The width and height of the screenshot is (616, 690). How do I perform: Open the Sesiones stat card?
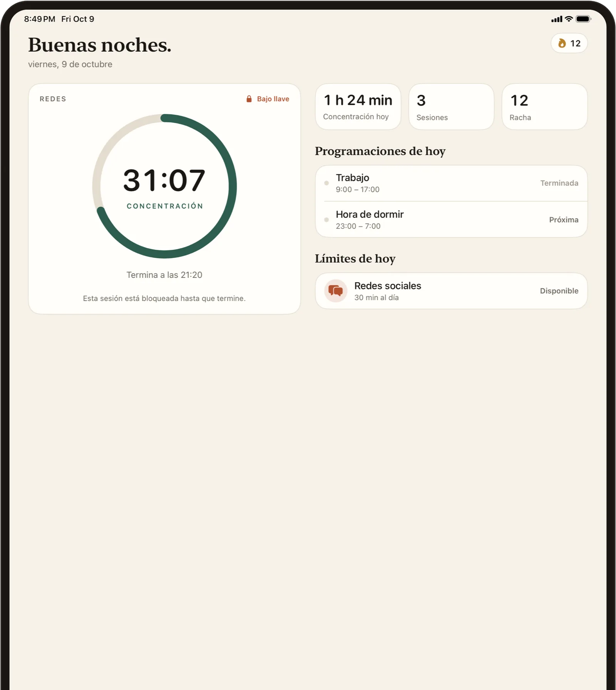point(451,107)
